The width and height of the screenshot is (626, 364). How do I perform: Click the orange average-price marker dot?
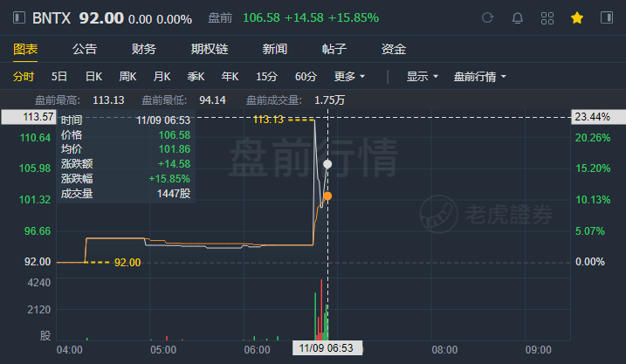[x=327, y=196]
